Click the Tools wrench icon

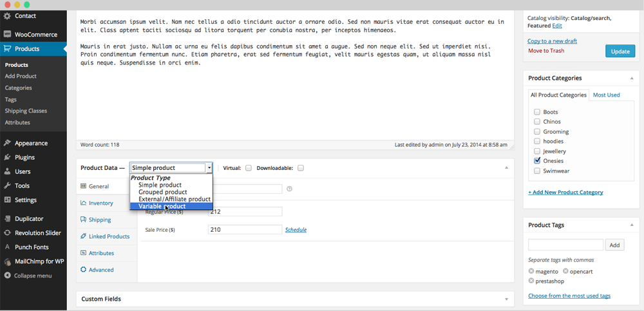(7, 185)
